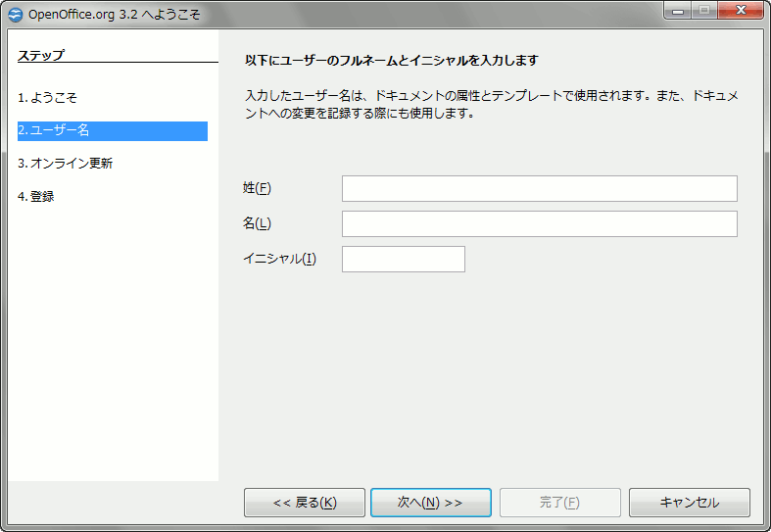Click the greyed-out 完了(F) button

tap(559, 503)
